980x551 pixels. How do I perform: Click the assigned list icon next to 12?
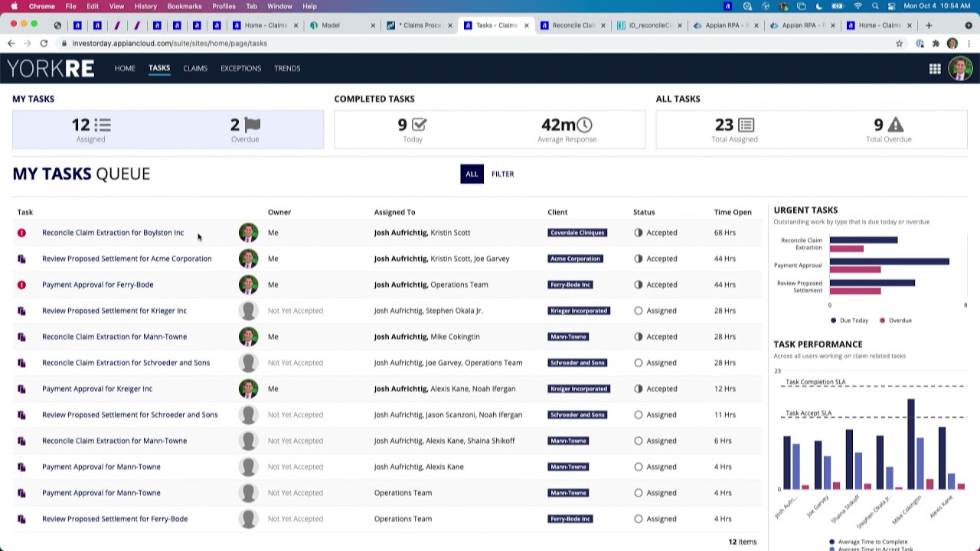103,125
